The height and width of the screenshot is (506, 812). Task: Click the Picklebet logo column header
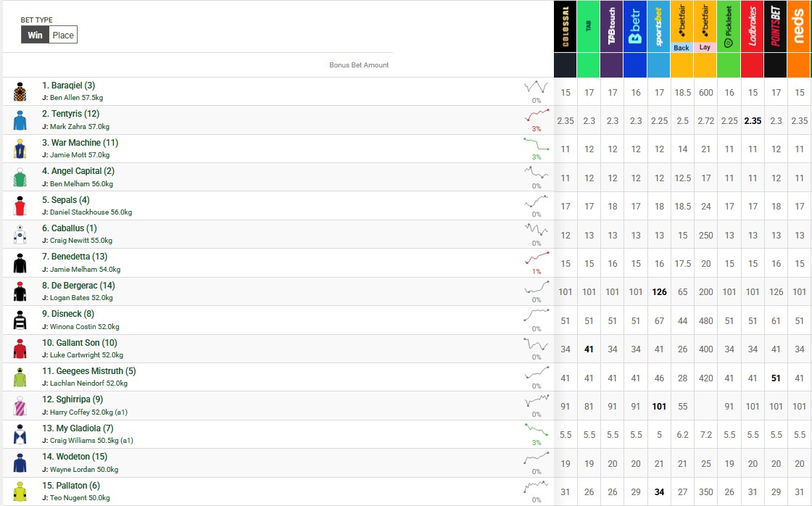click(729, 28)
